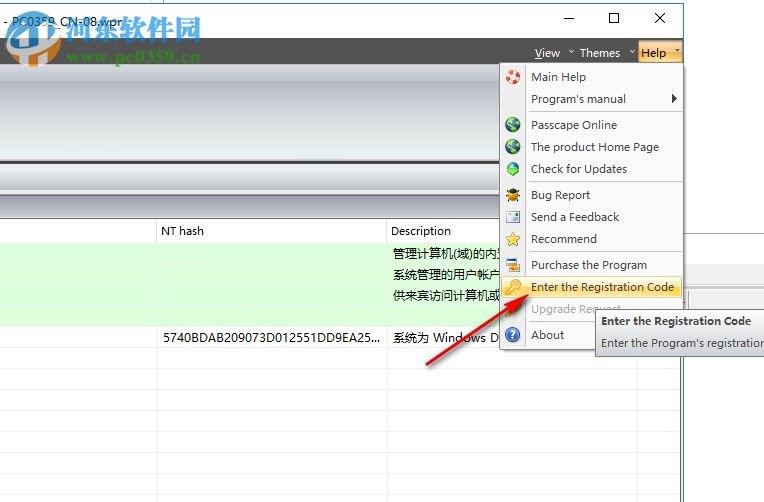Close the application window
This screenshot has width=764, height=502.
pos(660,19)
